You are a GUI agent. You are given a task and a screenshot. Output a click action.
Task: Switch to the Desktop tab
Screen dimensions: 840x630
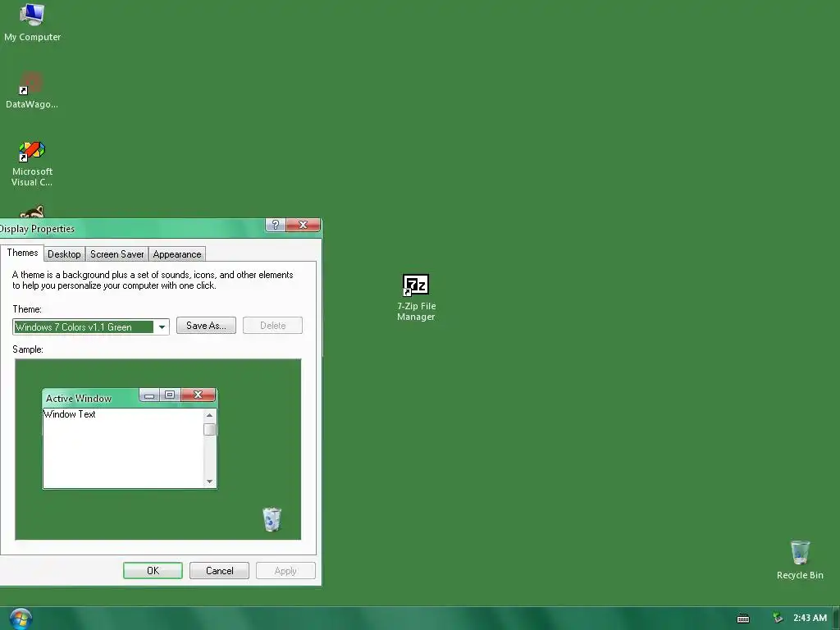[x=64, y=254]
